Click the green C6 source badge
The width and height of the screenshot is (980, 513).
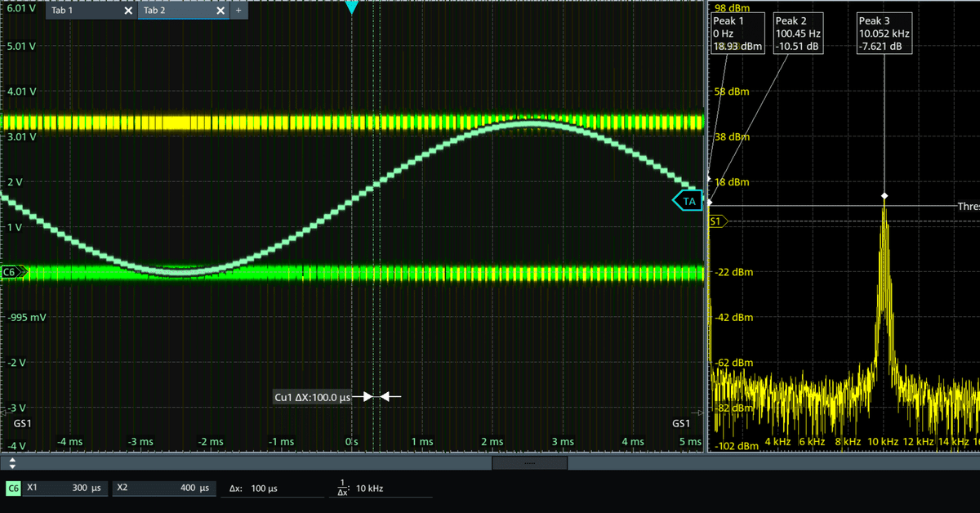coord(13,488)
